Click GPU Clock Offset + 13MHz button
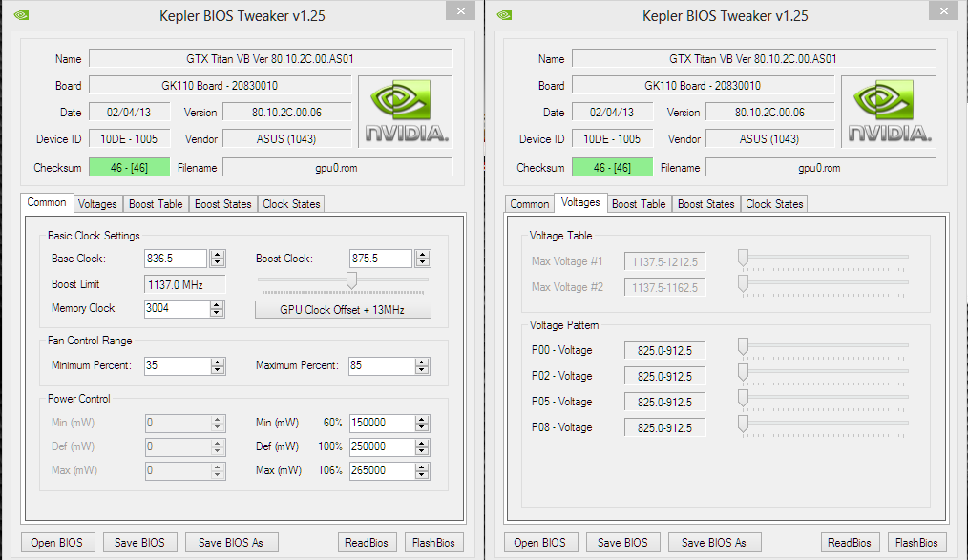 (343, 310)
